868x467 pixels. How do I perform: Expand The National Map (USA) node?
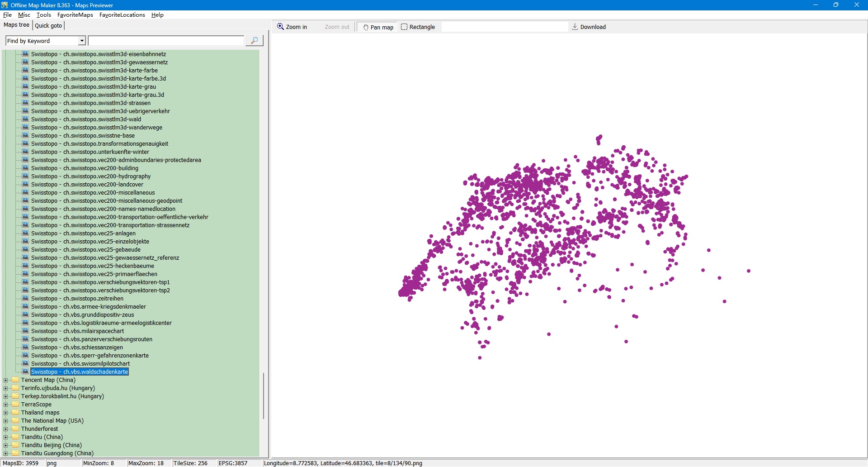[x=5, y=421]
